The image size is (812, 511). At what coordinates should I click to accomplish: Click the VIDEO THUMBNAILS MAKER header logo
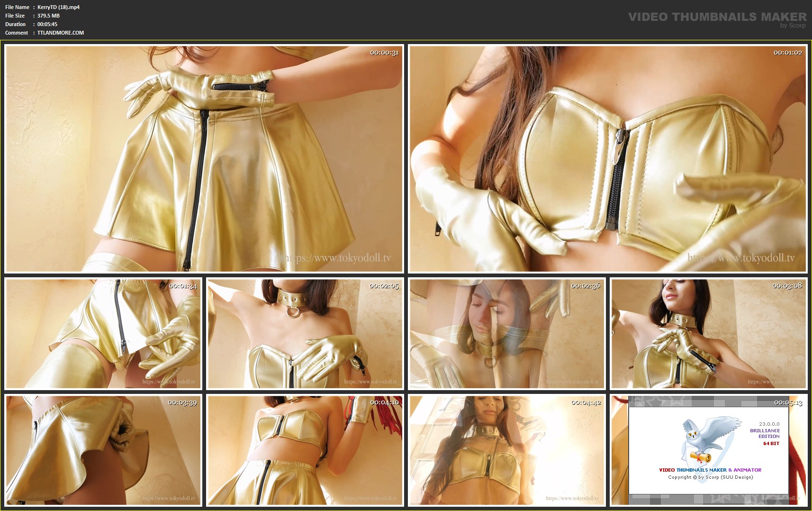pyautogui.click(x=717, y=17)
